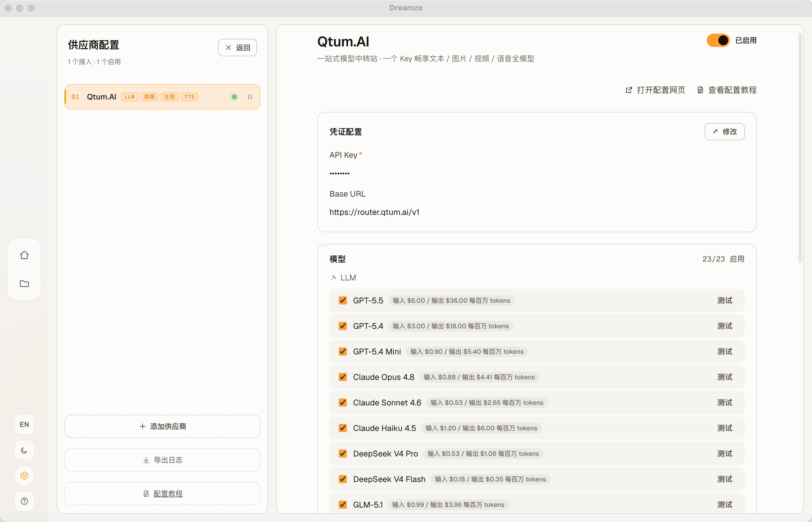Test the GPT-5.4 model
The height and width of the screenshot is (522, 812).
[x=724, y=326]
